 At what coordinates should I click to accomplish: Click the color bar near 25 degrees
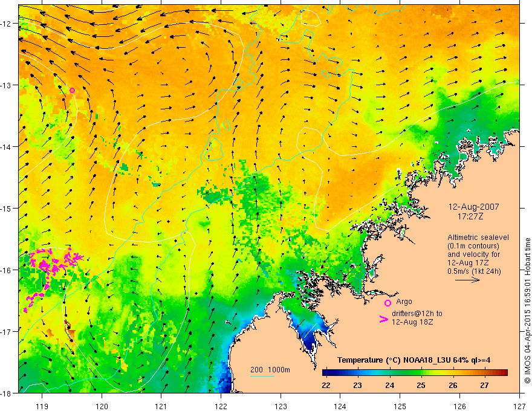pos(421,372)
